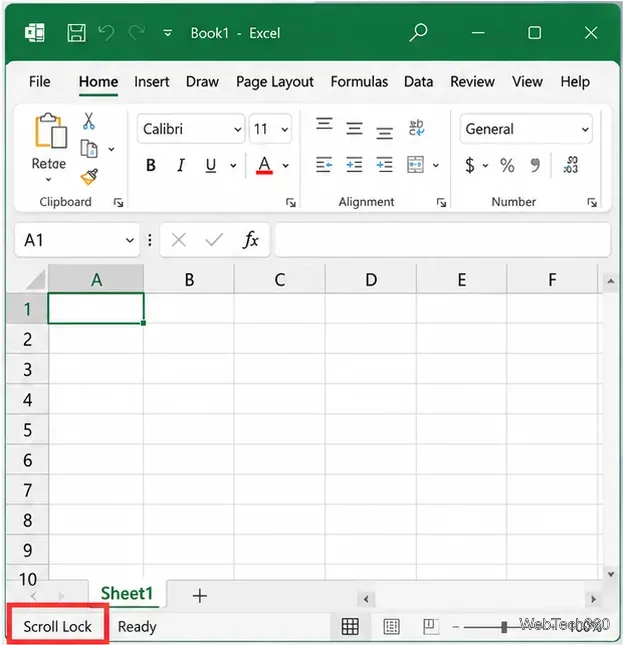The image size is (623, 645).
Task: Expand accounting format currency arrow
Action: [486, 166]
